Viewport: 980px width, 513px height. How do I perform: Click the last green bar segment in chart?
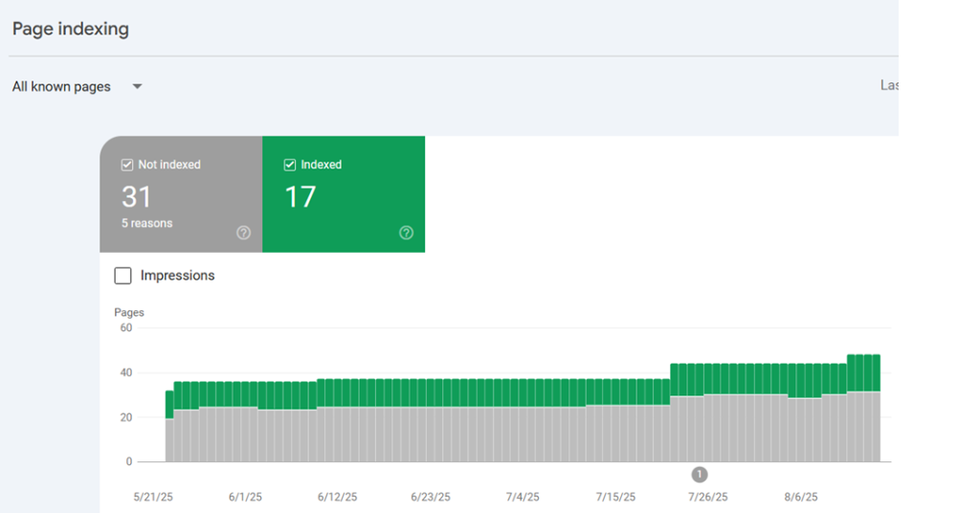click(875, 373)
